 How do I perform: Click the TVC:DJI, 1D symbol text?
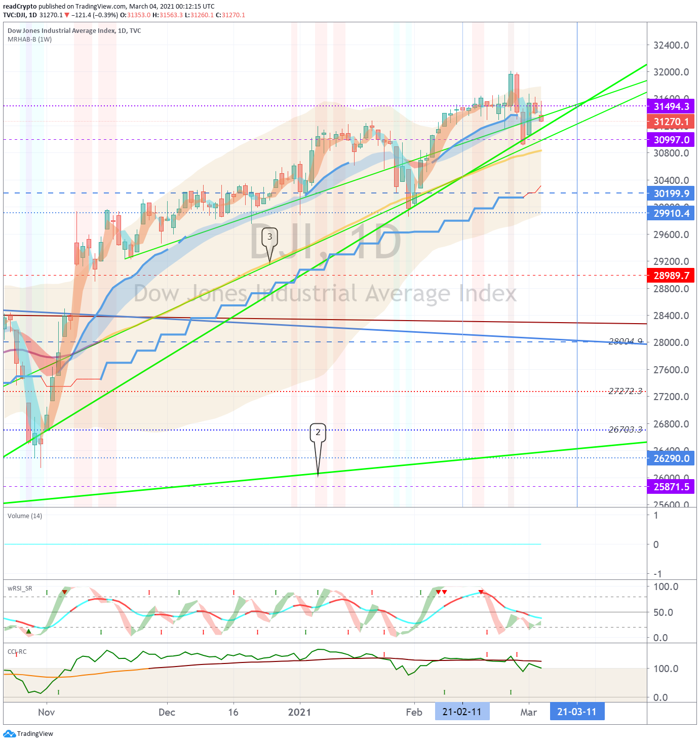20,15
